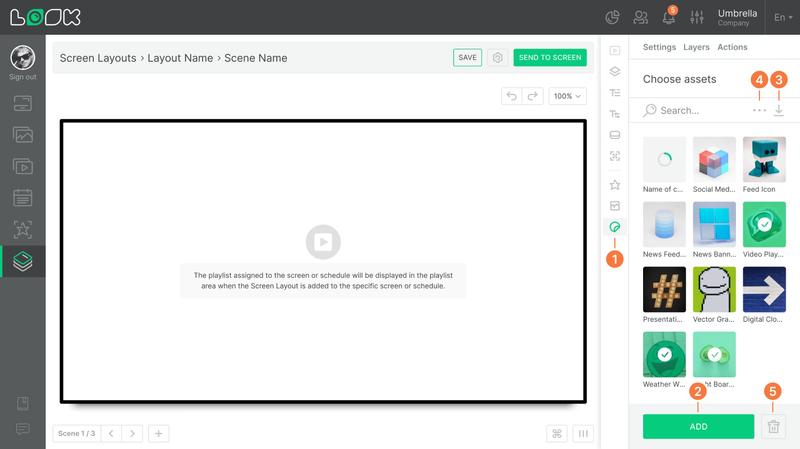This screenshot has width=800, height=449.
Task: Open the apps star-frame icon in sidebar
Action: click(x=22, y=229)
